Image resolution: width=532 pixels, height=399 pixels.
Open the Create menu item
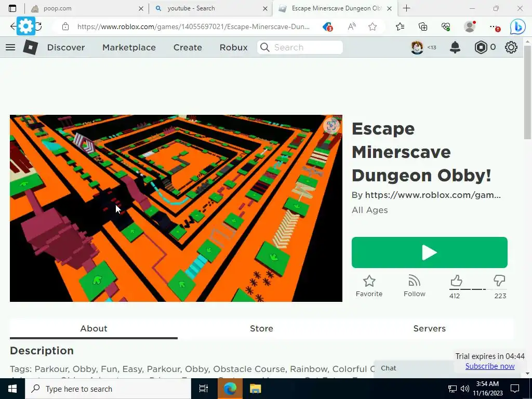coord(188,47)
